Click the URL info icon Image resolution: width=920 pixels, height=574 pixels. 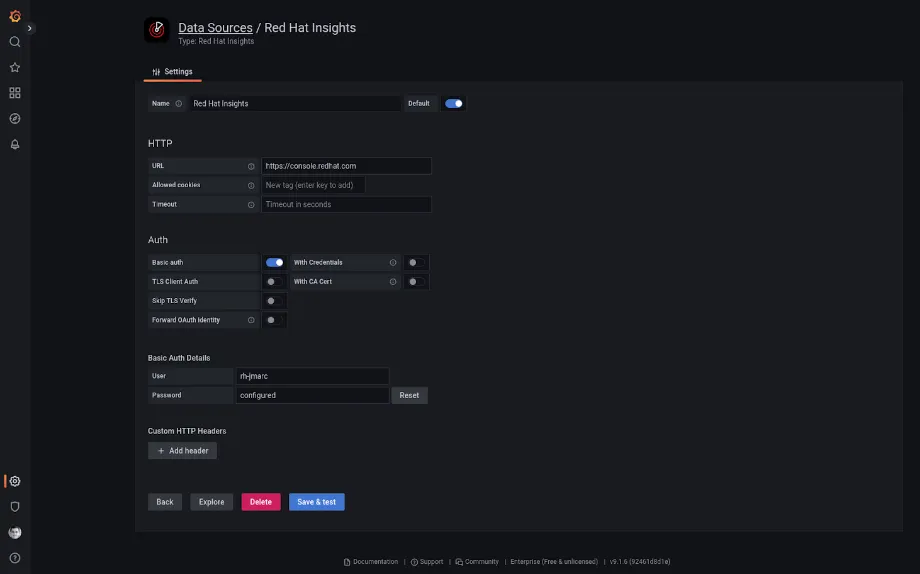251,166
